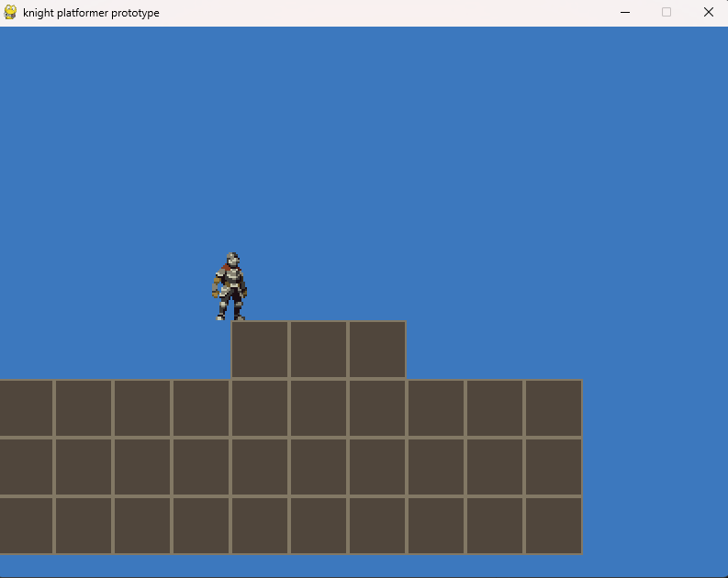Click the pygame snake icon in title bar
The image size is (728, 578).
10,13
